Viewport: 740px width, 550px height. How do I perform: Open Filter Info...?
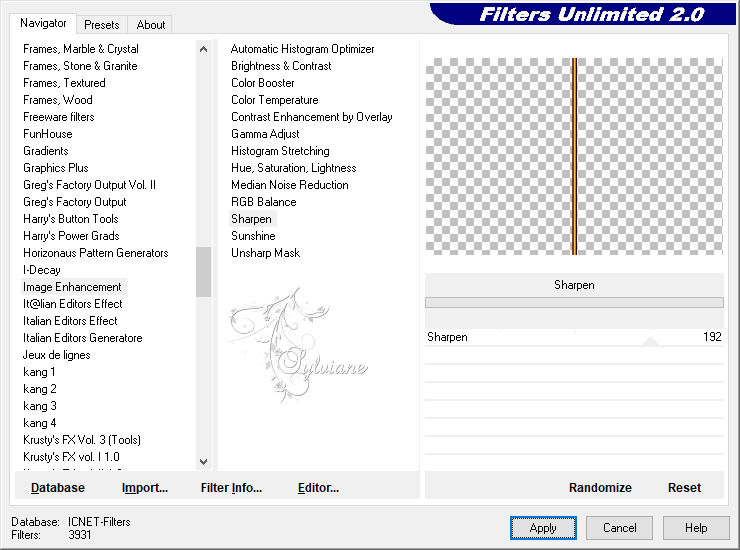(x=231, y=487)
